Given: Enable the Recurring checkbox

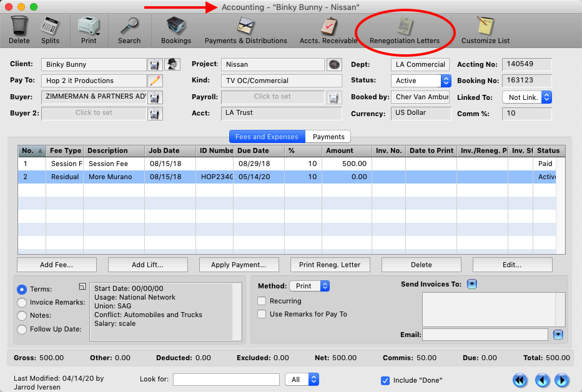Looking at the screenshot, I should click(262, 301).
